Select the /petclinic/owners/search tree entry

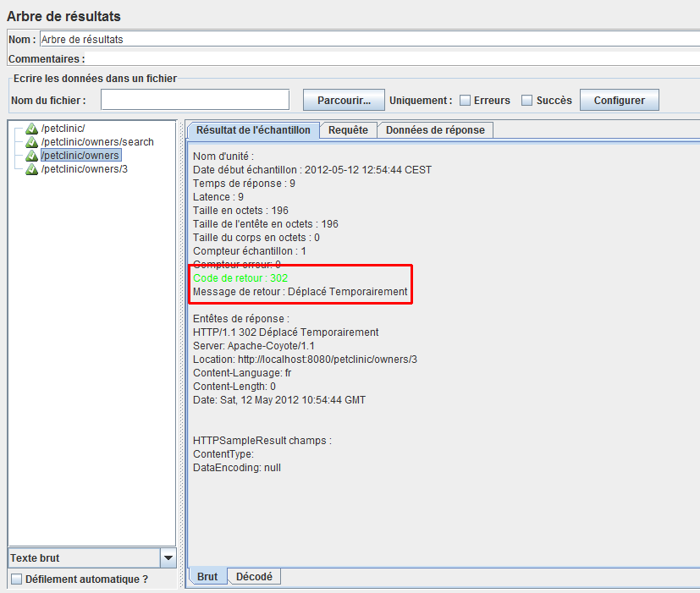pos(96,142)
